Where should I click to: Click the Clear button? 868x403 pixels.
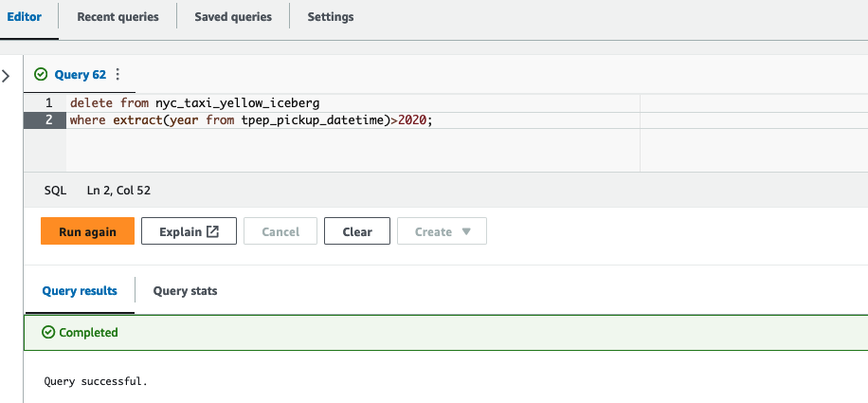[357, 231]
